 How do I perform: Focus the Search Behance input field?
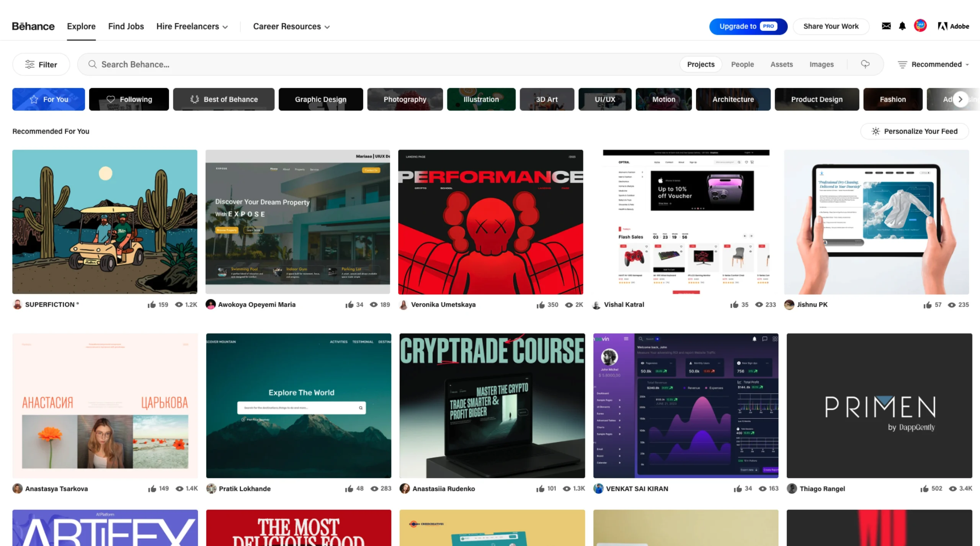pyautogui.click(x=383, y=64)
